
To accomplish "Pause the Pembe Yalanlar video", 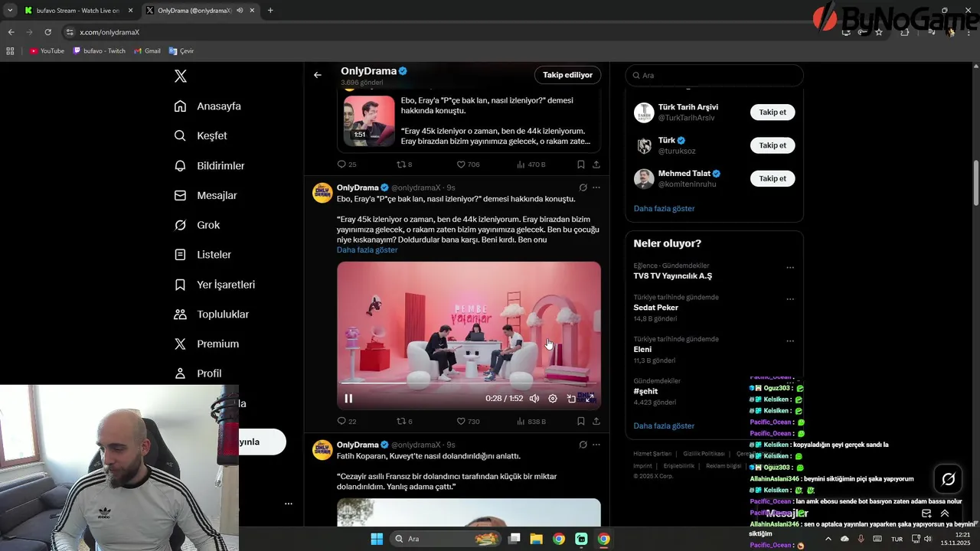I will click(x=348, y=398).
